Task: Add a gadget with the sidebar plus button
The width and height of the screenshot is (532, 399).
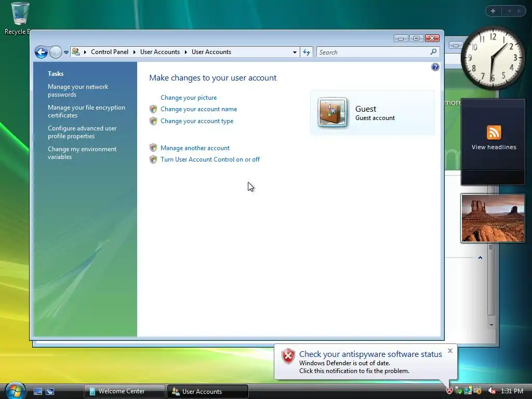Action: [493, 11]
